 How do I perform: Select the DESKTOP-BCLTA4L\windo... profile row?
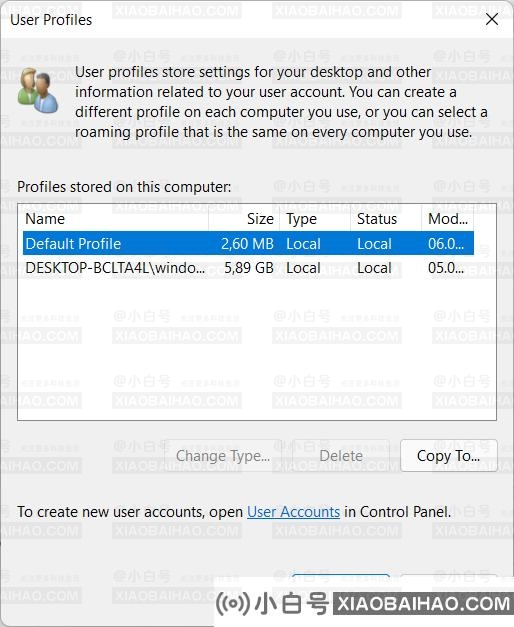pos(248,268)
